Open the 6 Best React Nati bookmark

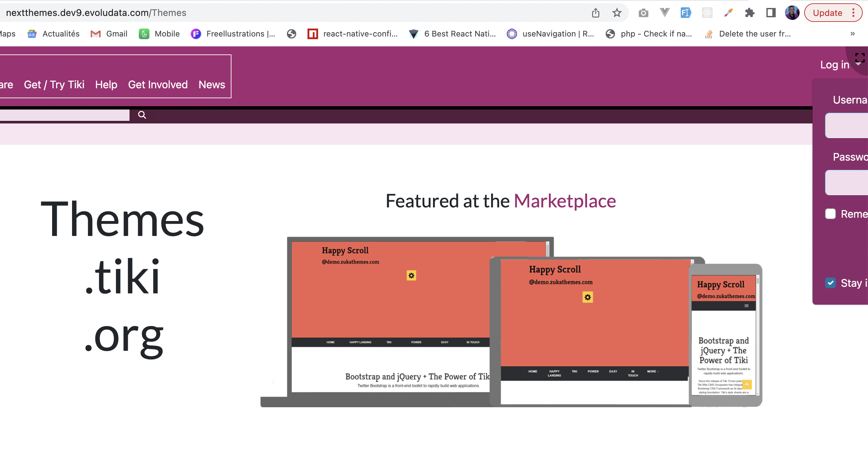452,34
